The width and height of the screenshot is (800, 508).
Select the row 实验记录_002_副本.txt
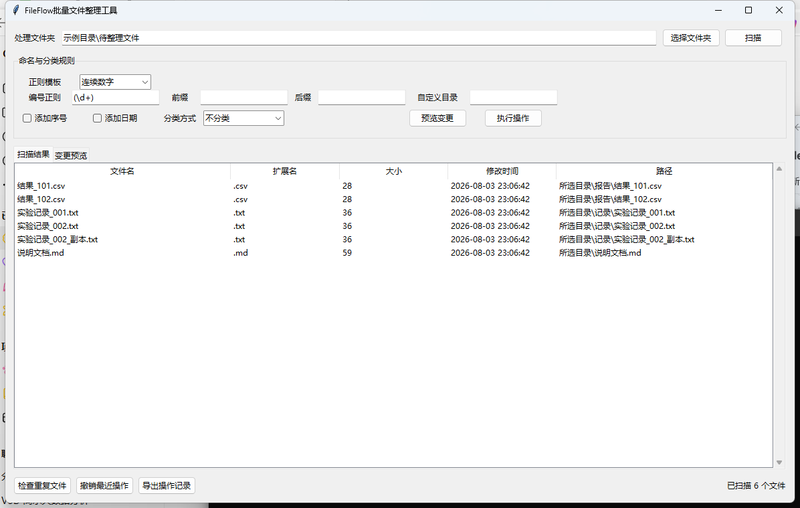pyautogui.click(x=393, y=239)
